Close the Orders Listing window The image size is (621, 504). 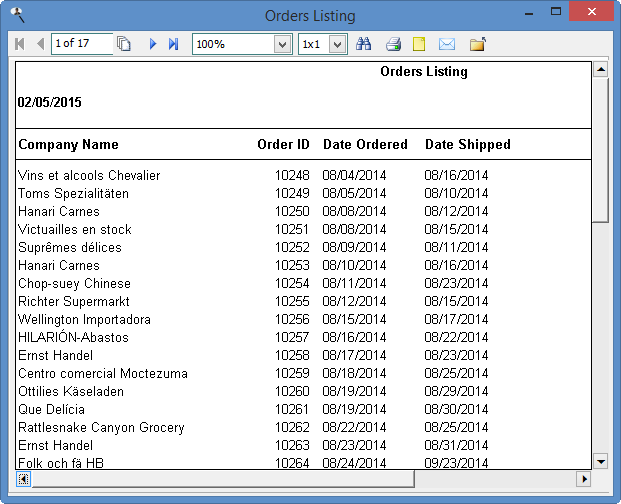click(592, 11)
